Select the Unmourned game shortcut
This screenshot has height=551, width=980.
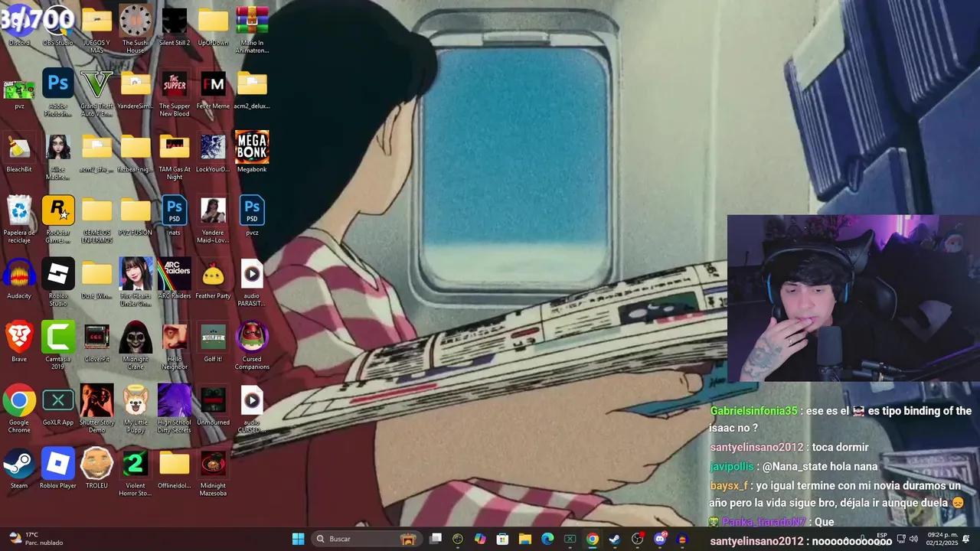pos(213,406)
